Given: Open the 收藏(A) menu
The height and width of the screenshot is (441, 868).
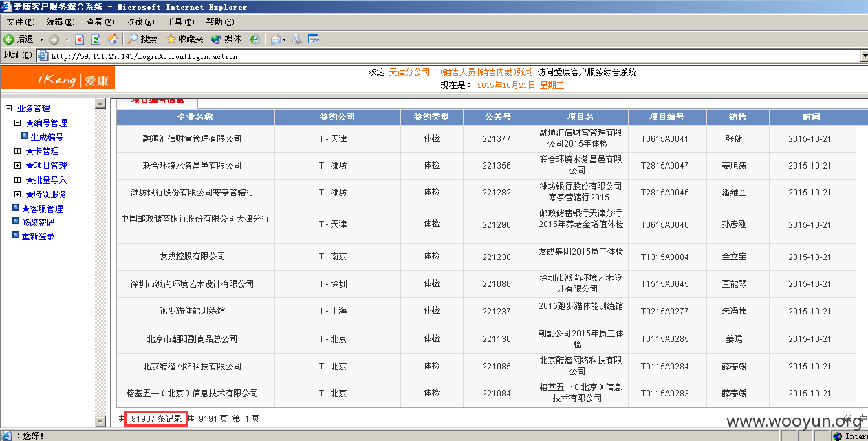Looking at the screenshot, I should click(140, 22).
